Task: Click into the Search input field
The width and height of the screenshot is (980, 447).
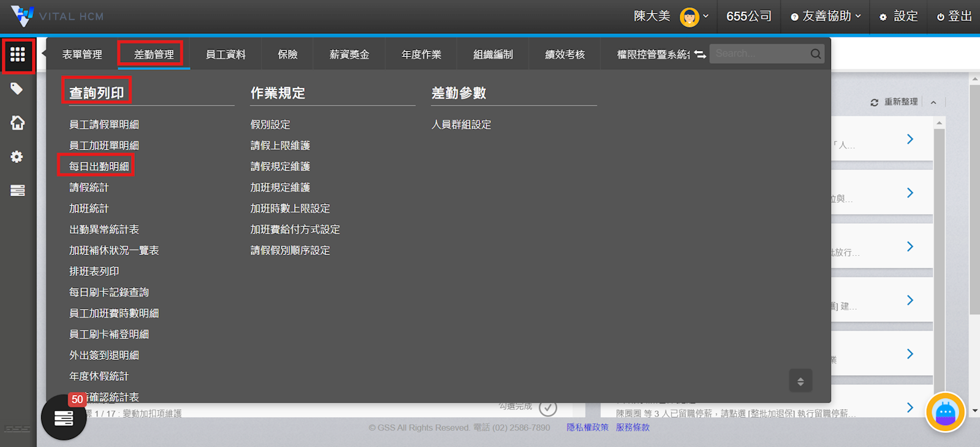Action: pos(759,54)
